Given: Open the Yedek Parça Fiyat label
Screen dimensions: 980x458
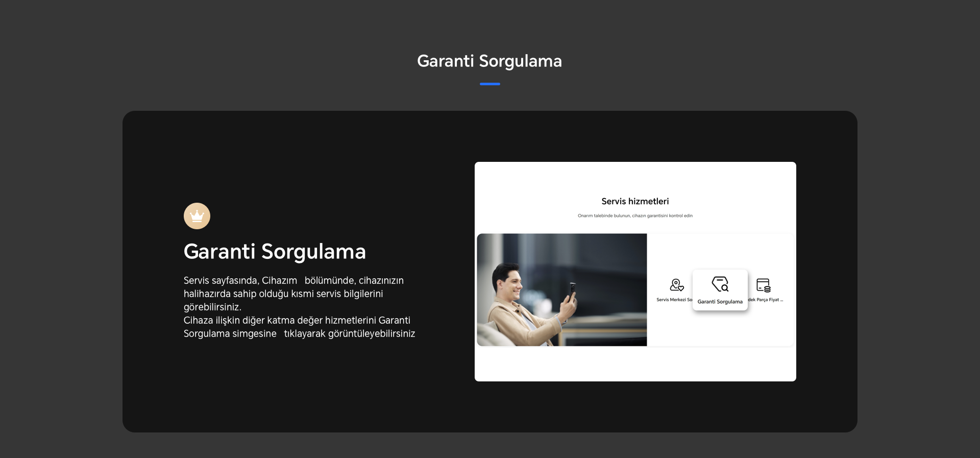Looking at the screenshot, I should [x=766, y=300].
